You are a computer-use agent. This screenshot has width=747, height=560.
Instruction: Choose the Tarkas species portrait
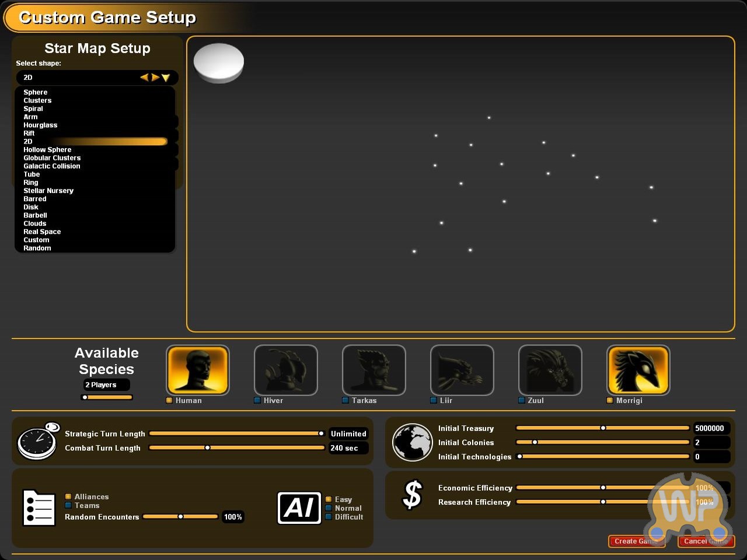374,370
